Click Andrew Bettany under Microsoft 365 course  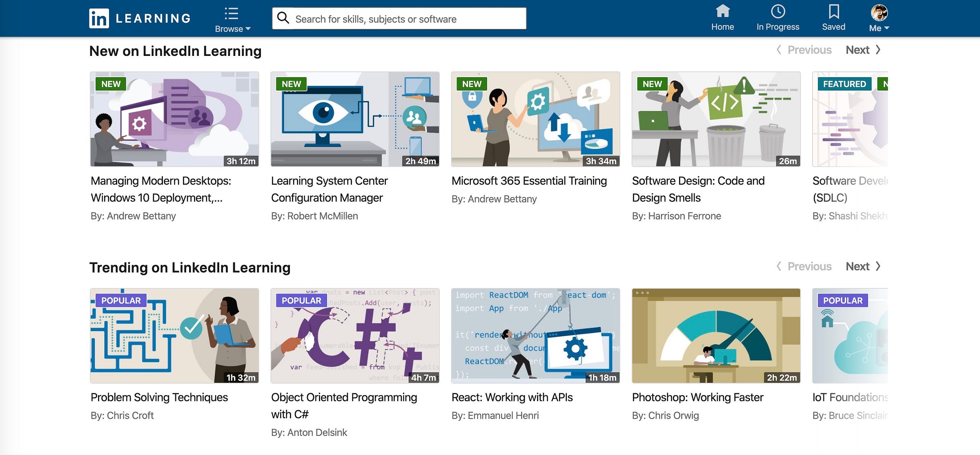[x=502, y=199]
